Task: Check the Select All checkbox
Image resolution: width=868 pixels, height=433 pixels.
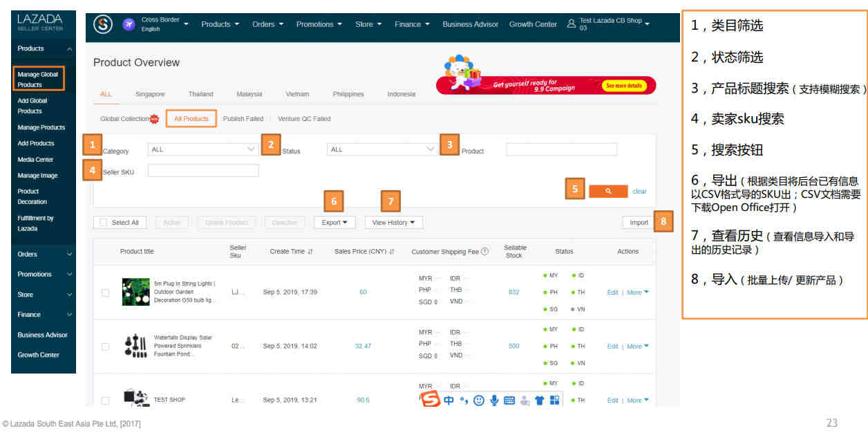Action: click(x=103, y=223)
